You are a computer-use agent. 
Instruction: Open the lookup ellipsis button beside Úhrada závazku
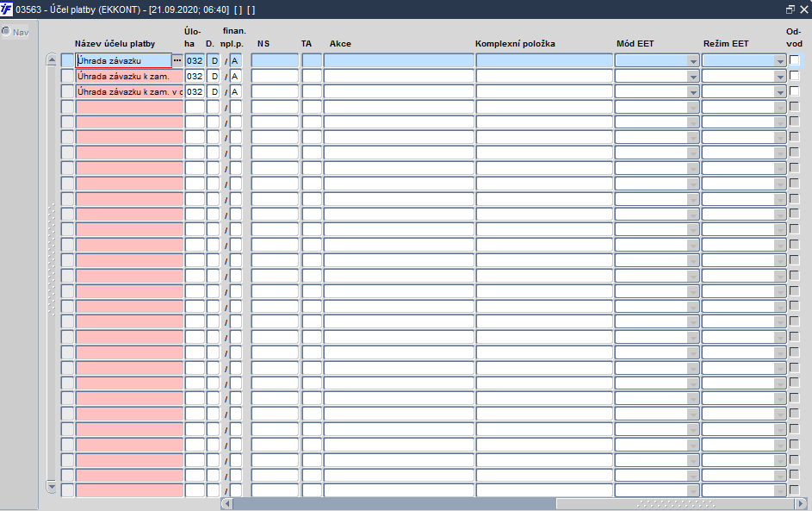[177, 60]
